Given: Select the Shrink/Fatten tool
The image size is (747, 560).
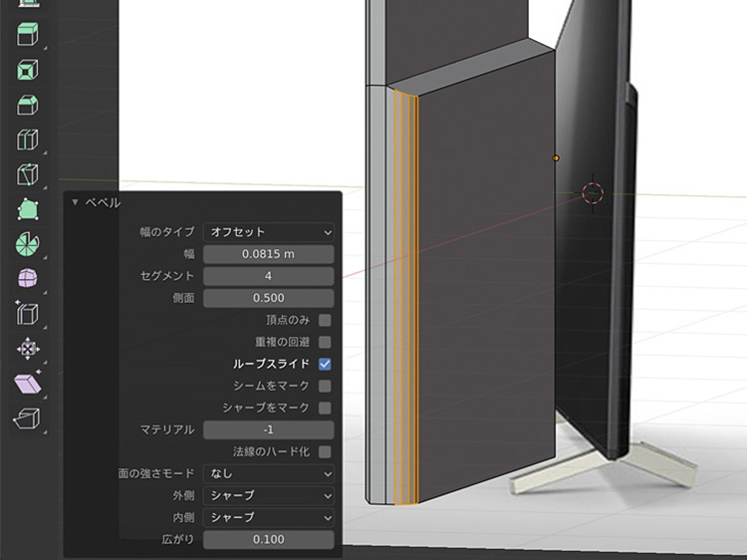Looking at the screenshot, I should [x=28, y=349].
